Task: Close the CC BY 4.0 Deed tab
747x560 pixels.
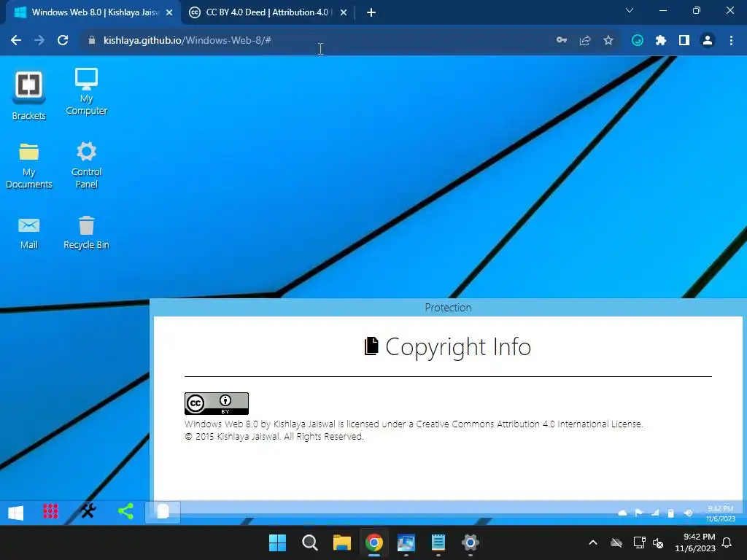Action: (x=344, y=13)
